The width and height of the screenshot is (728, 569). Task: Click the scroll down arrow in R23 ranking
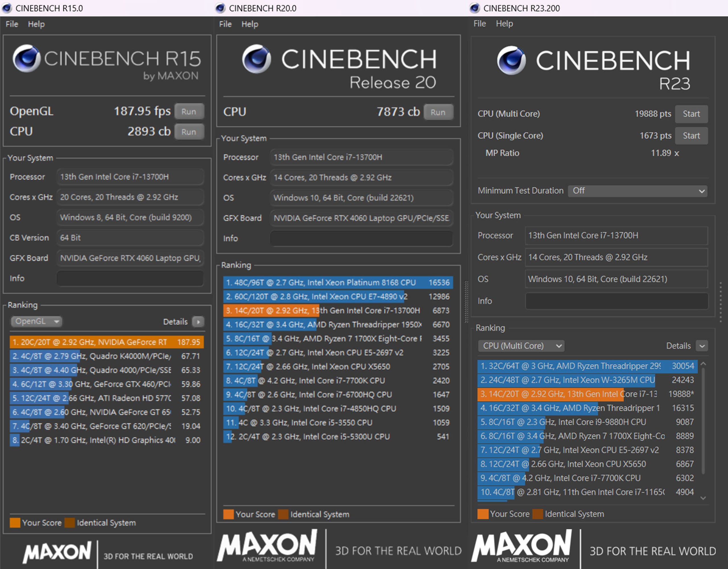703,498
